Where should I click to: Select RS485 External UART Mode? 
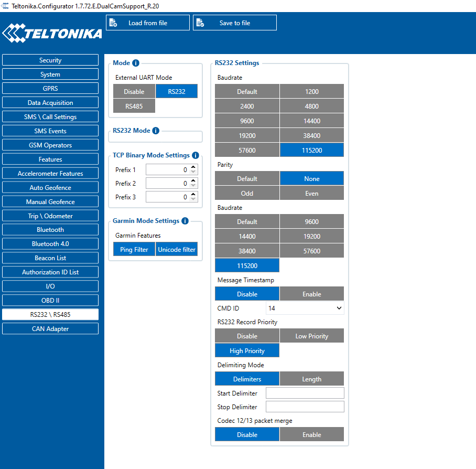[134, 105]
